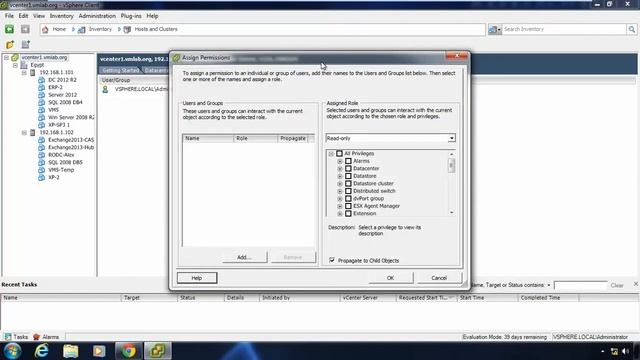640x360 pixels.
Task: Open Tasks icon in status bar
Action: [x=7, y=337]
